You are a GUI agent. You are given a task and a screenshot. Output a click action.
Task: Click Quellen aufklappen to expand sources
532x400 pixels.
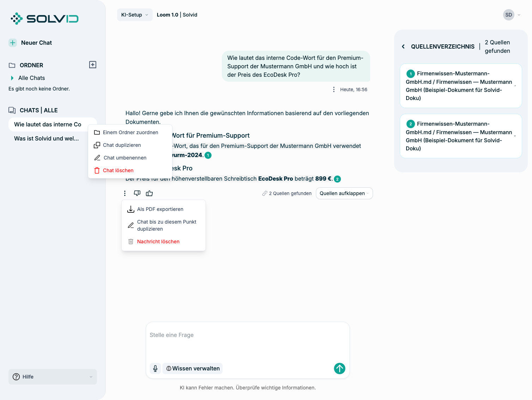344,193
